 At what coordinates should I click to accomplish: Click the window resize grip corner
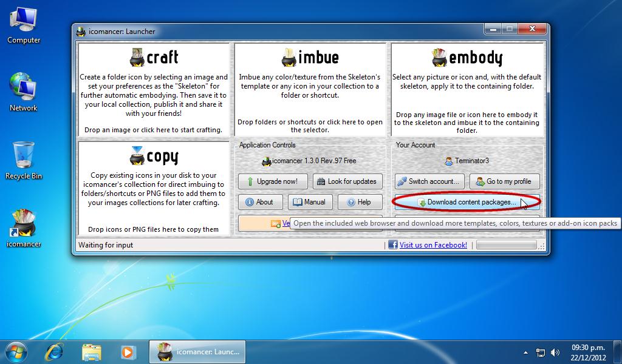point(541,246)
